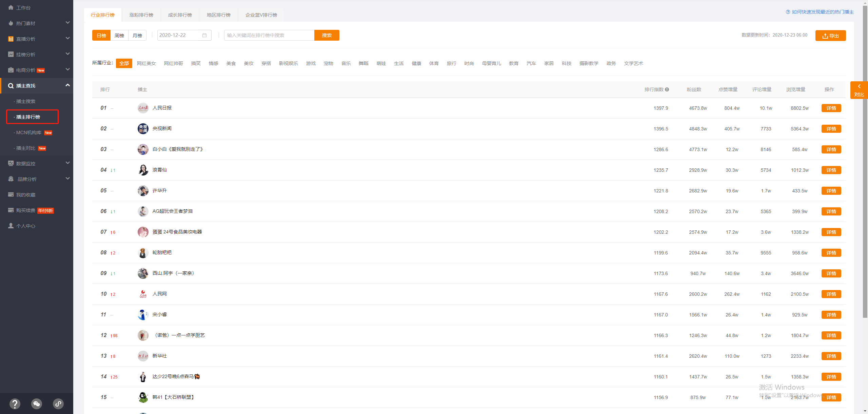Click the 数据监控 monitor icon
This screenshot has height=414, width=868.
click(x=11, y=163)
